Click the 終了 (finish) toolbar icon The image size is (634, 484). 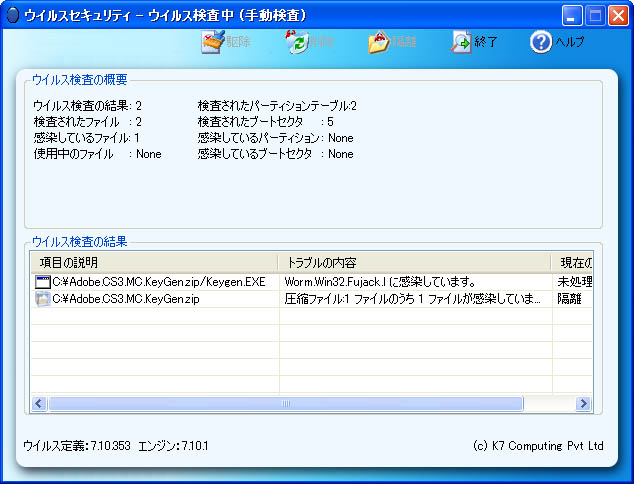[461, 42]
